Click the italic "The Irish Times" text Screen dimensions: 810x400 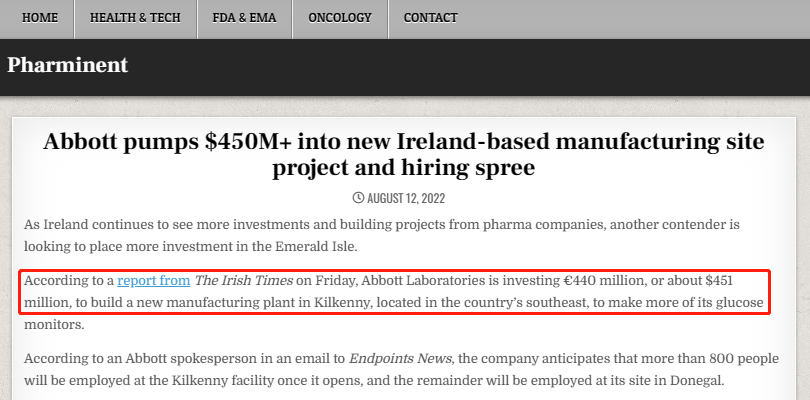[243, 281]
